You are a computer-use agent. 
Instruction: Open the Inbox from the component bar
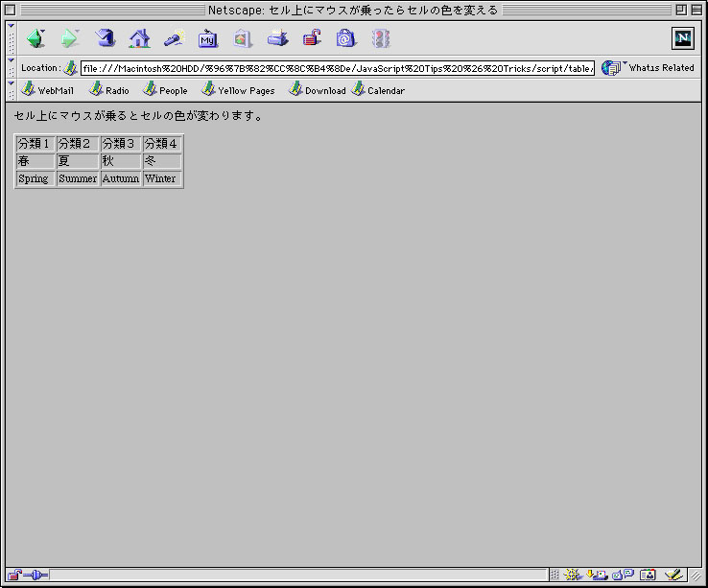[597, 575]
